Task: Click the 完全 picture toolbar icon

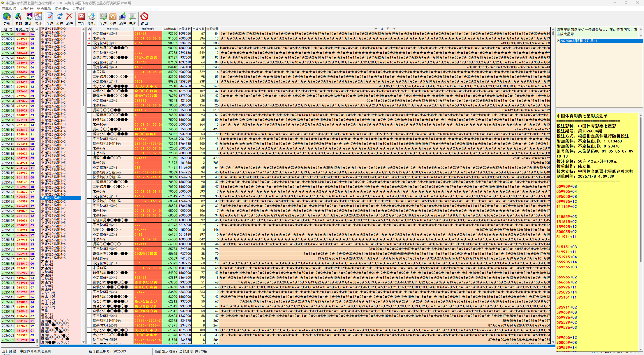Action: tap(82, 17)
